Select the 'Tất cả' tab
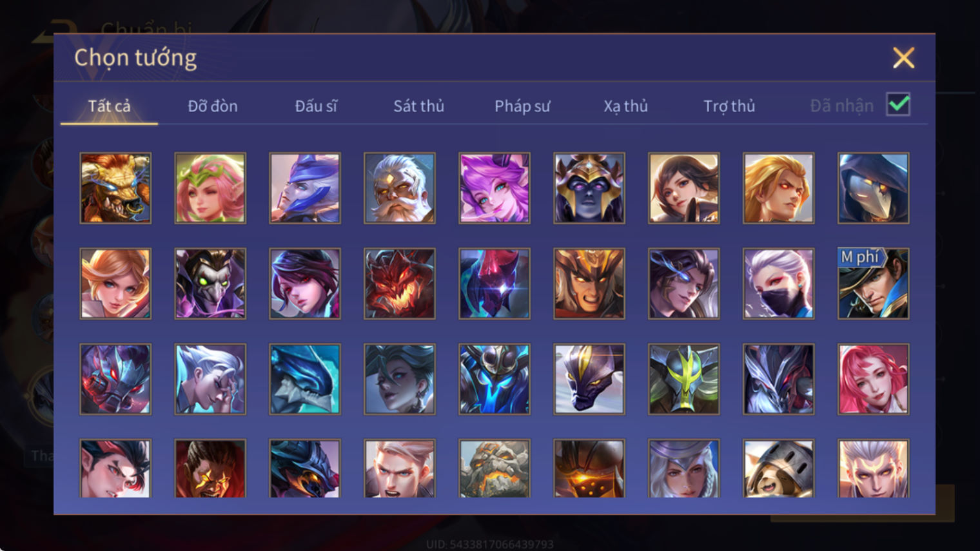Image resolution: width=980 pixels, height=551 pixels. coord(109,106)
